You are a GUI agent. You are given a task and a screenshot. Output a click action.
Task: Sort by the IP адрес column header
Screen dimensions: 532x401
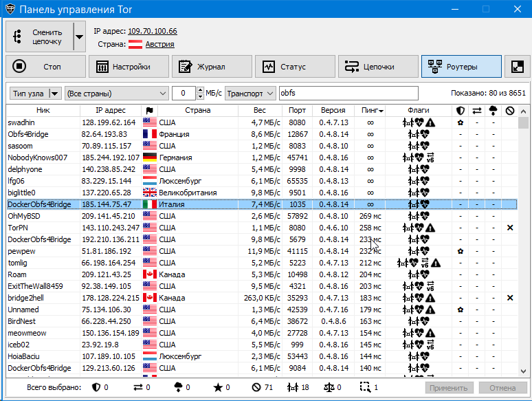(x=111, y=110)
